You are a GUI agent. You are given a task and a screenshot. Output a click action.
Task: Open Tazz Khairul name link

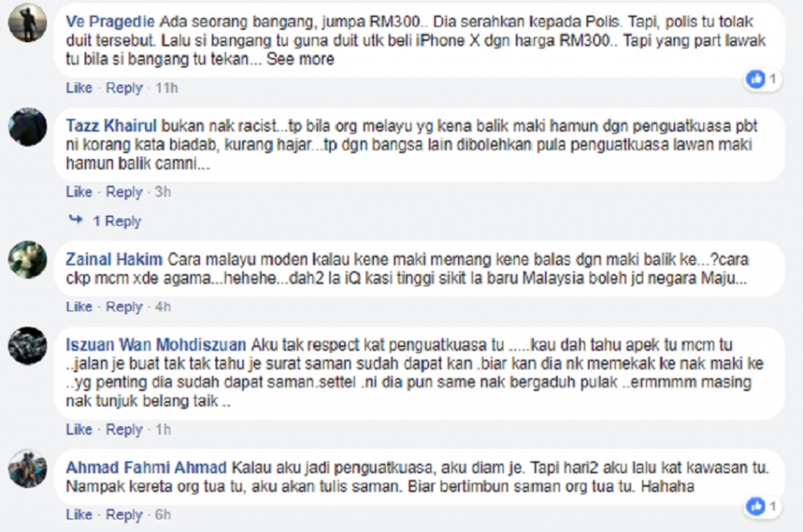[x=111, y=126]
